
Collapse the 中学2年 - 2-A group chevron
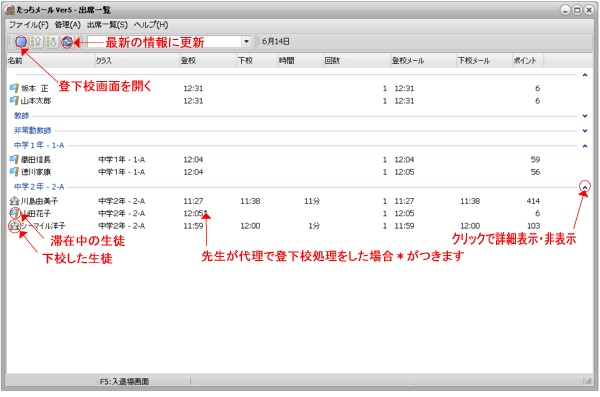click(585, 187)
